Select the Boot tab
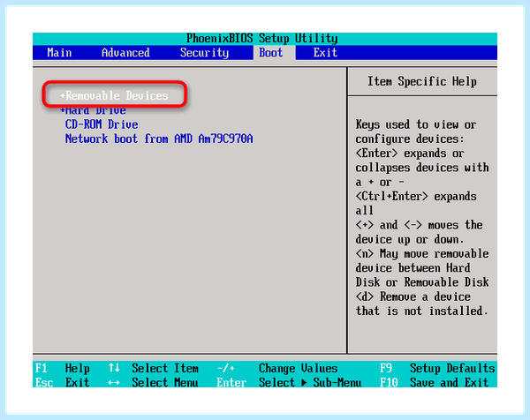 (x=271, y=53)
